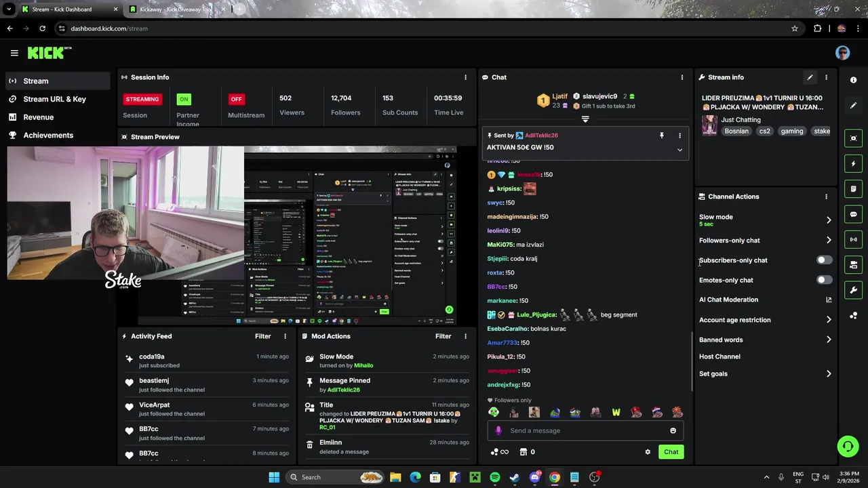The image size is (868, 488).
Task: Toggle the broadcast signal panel icon
Action: tap(853, 239)
